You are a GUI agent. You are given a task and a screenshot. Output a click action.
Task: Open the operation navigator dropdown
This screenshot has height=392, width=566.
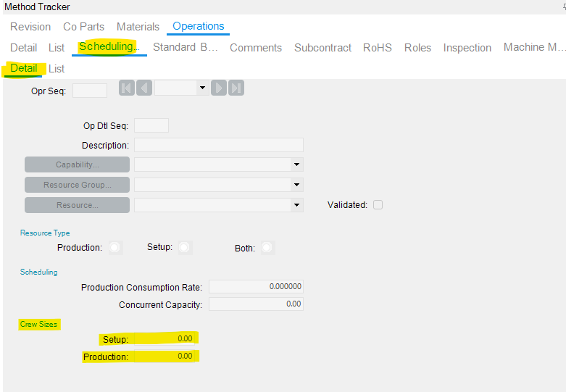pos(202,88)
